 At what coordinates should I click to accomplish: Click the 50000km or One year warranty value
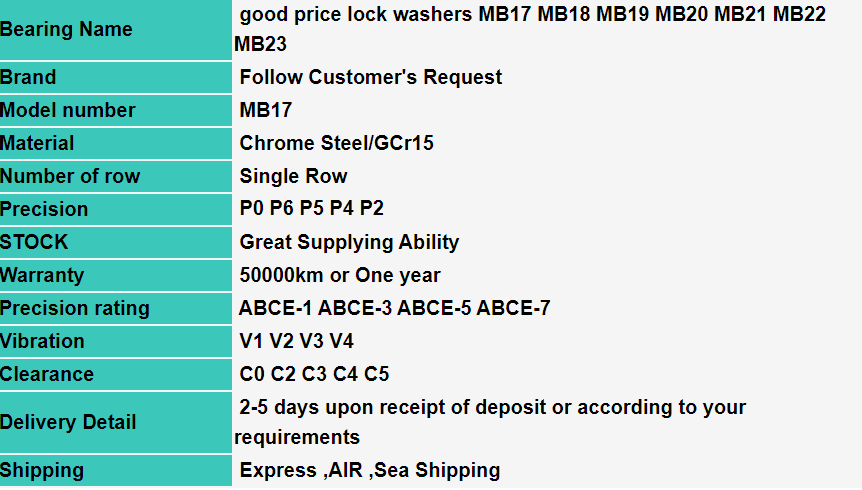click(x=340, y=275)
